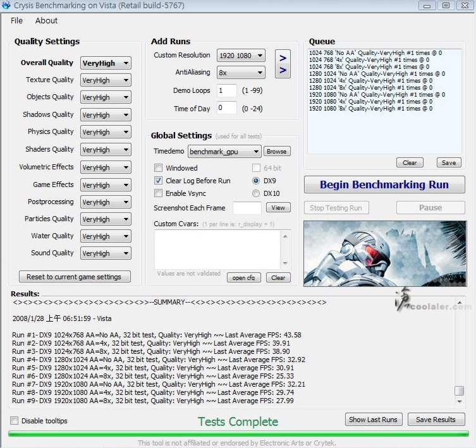
Task: Expand the Water Quality dropdown
Action: click(106, 236)
